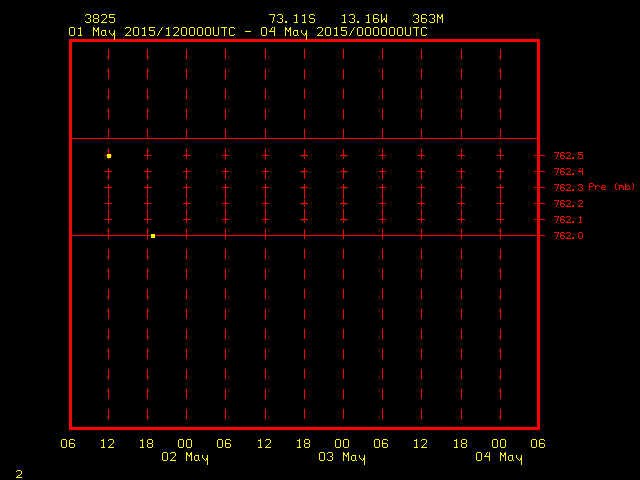Click the 02 May date label
The height and width of the screenshot is (480, 640).
tap(185, 457)
